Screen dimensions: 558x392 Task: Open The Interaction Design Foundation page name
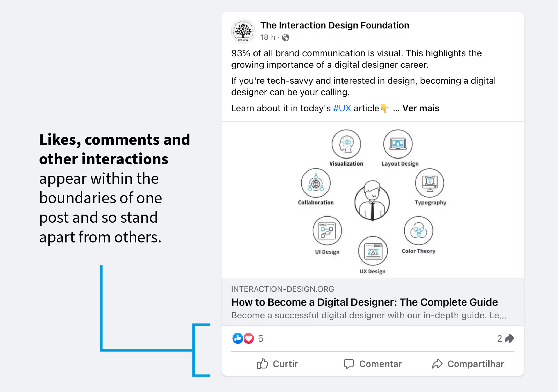335,25
